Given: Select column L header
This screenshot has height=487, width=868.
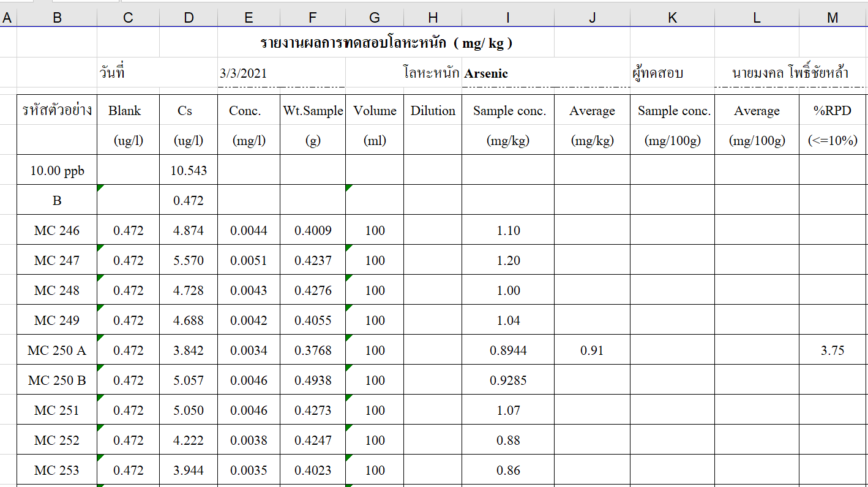Looking at the screenshot, I should pyautogui.click(x=757, y=18).
